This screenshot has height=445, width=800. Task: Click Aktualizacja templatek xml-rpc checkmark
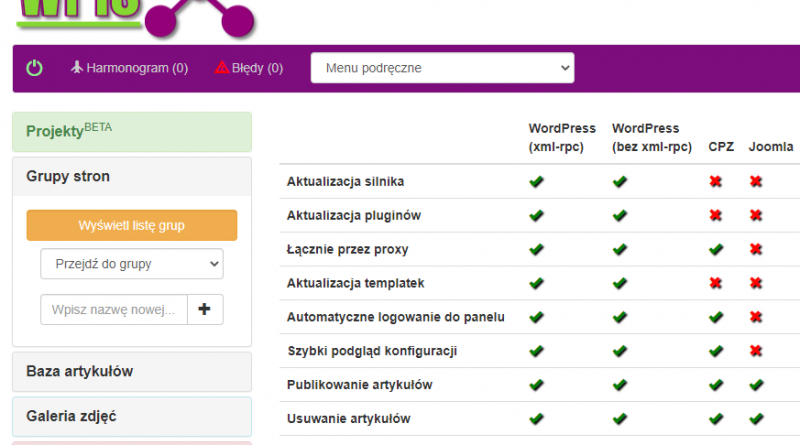536,283
